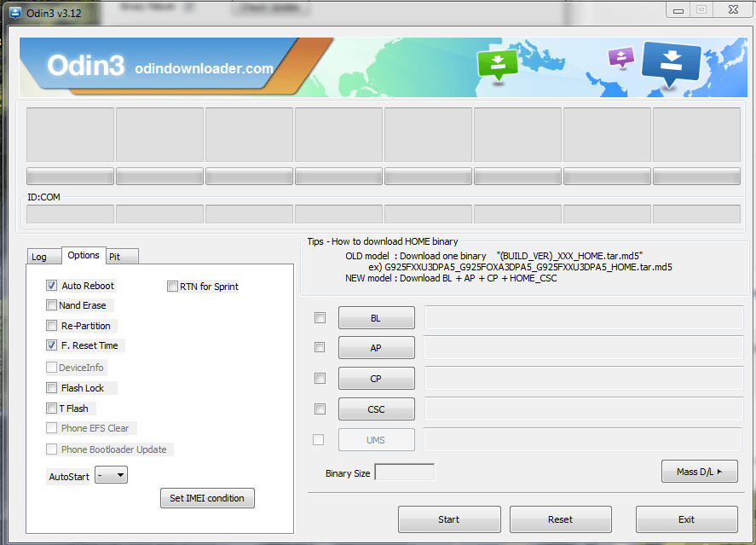Check the Re-Partition option
756x545 pixels.
point(52,326)
